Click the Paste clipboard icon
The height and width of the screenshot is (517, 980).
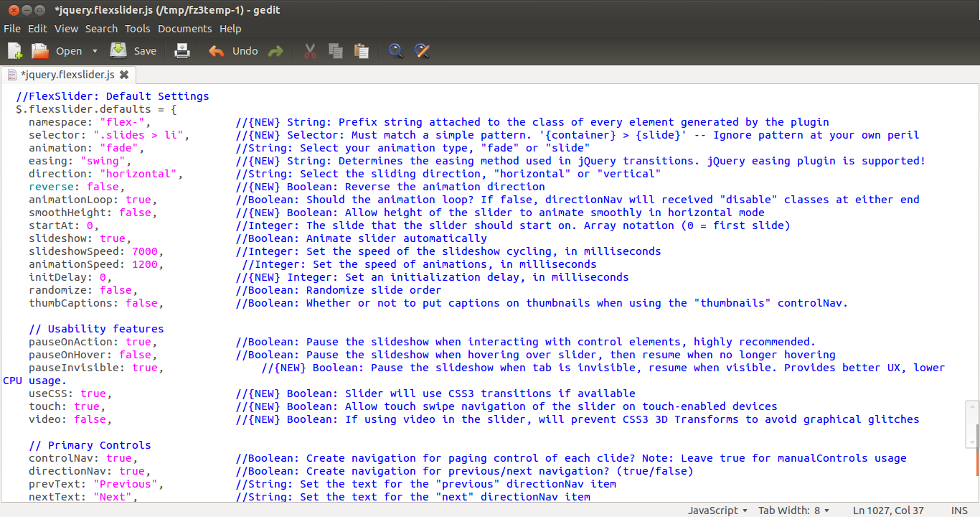coord(361,51)
